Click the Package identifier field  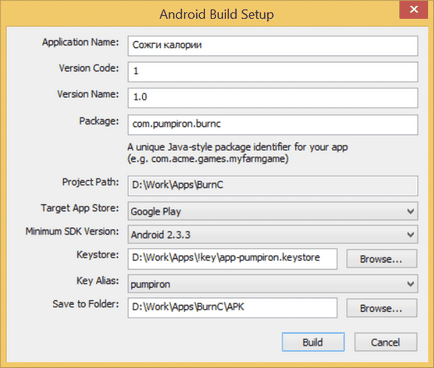coord(272,125)
